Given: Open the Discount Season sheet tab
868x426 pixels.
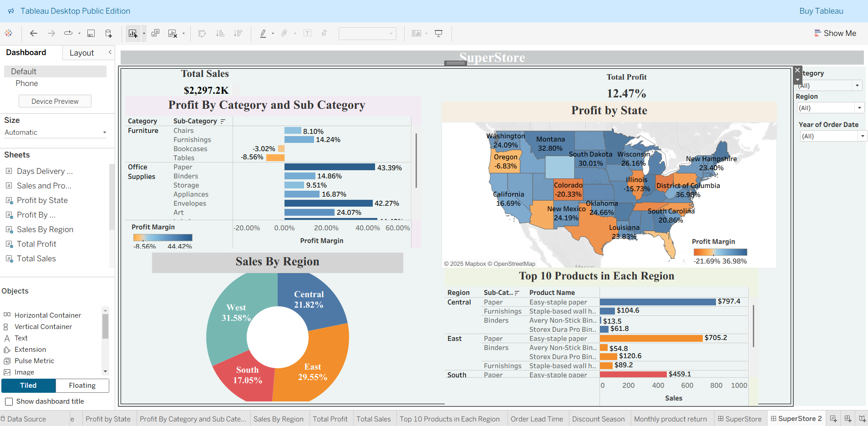Looking at the screenshot, I should [x=598, y=419].
